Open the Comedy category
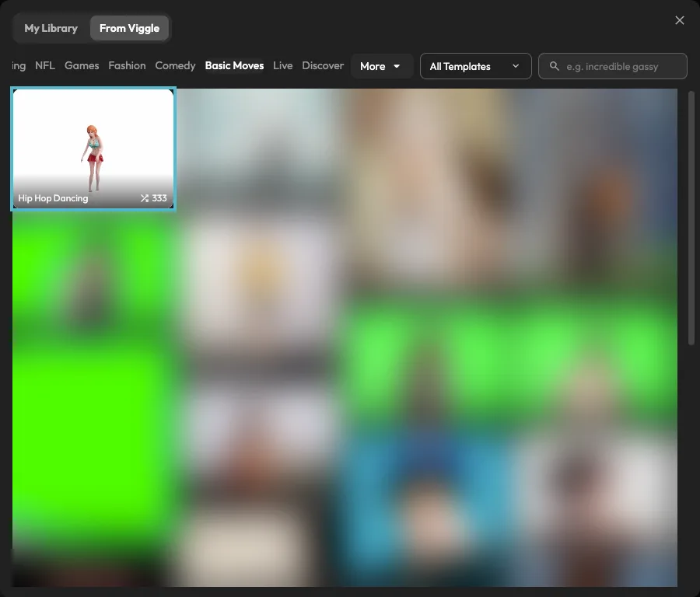Image resolution: width=700 pixels, height=597 pixels. (175, 65)
